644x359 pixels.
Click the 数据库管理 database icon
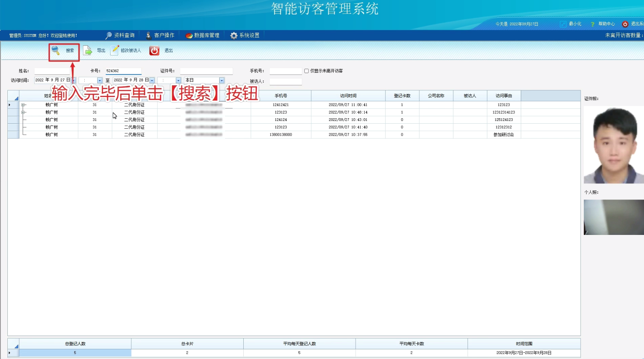[x=189, y=35]
